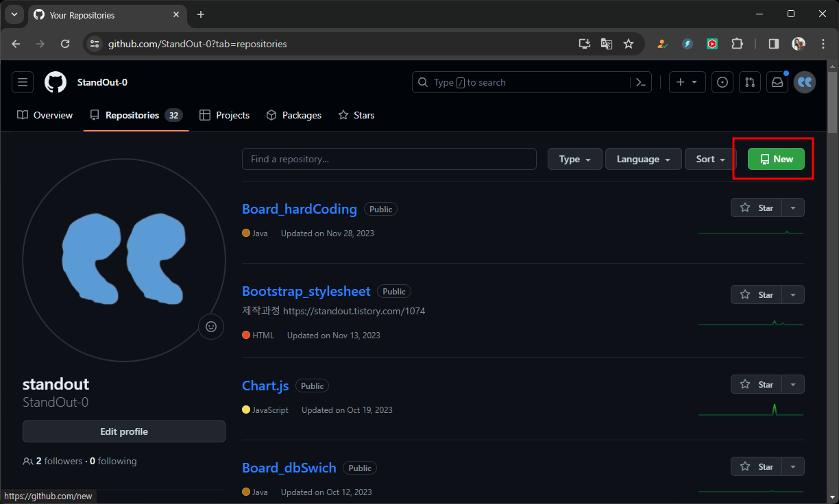
Task: Switch to the Stars tab
Action: [x=356, y=115]
